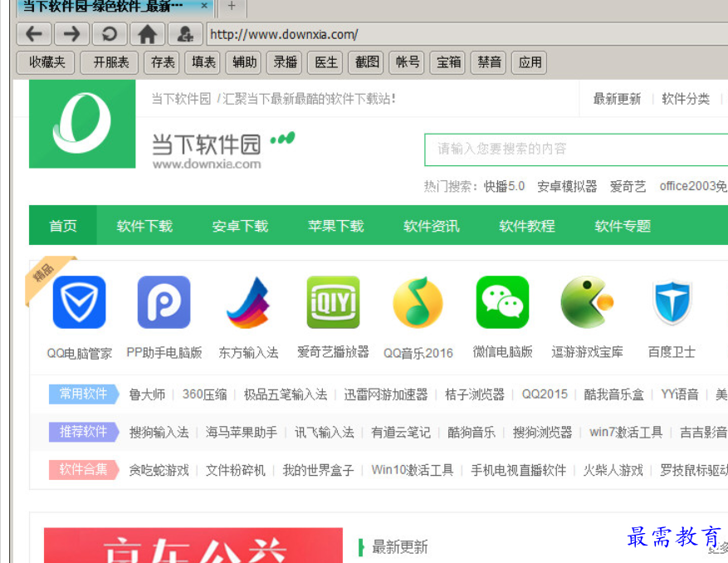The image size is (728, 563).
Task: Open a new tab with plus button
Action: (232, 7)
